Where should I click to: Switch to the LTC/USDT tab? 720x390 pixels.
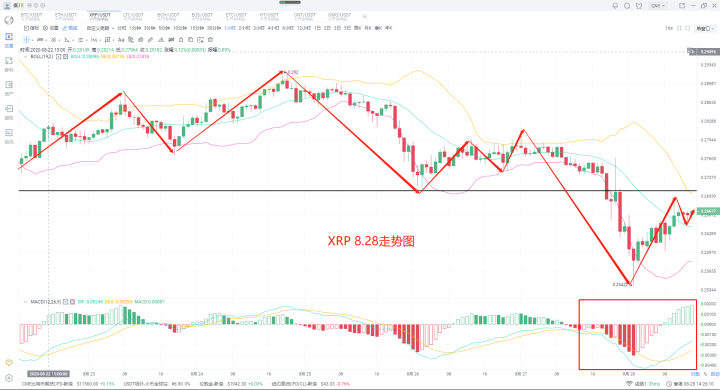pyautogui.click(x=133, y=17)
